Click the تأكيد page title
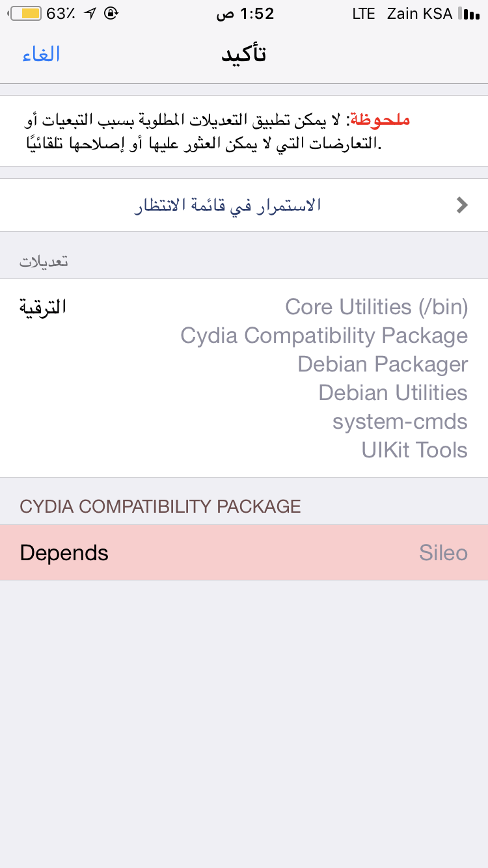Viewport: 488px width, 868px height. pos(243,54)
